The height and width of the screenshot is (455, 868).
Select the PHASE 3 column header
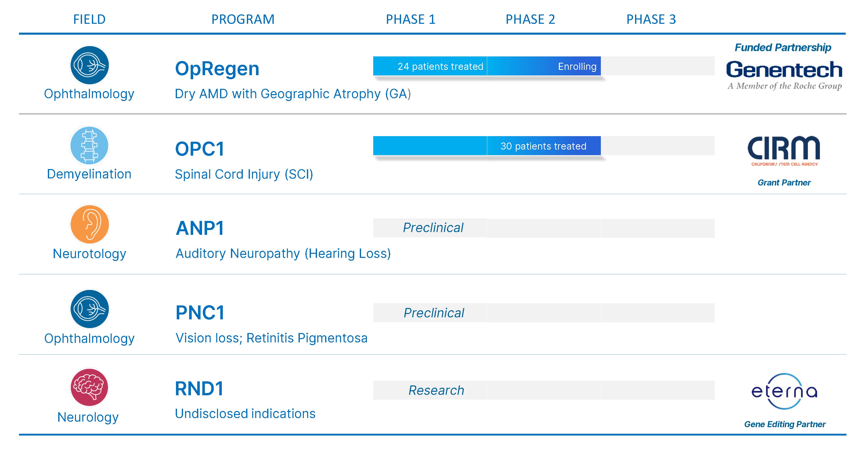click(x=651, y=19)
